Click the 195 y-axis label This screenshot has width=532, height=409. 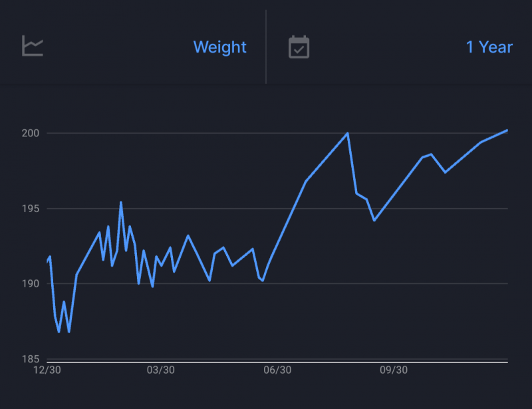[x=31, y=209]
